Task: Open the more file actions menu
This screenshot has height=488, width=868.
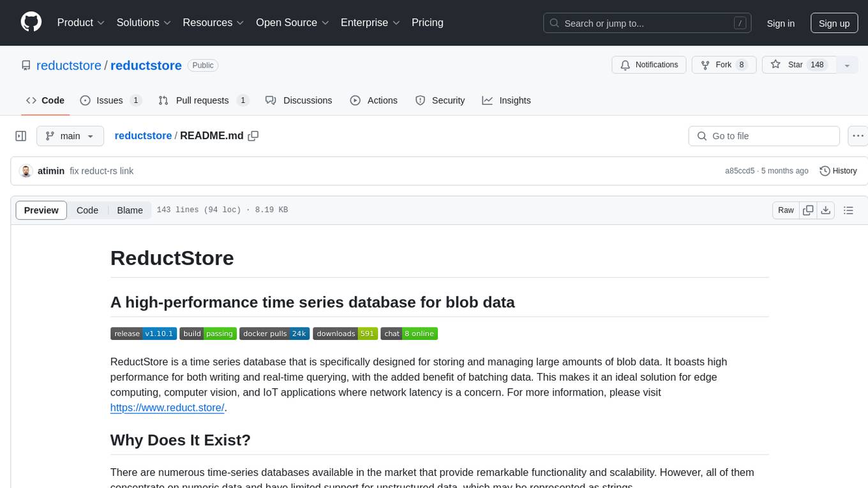Action: pyautogui.click(x=858, y=136)
